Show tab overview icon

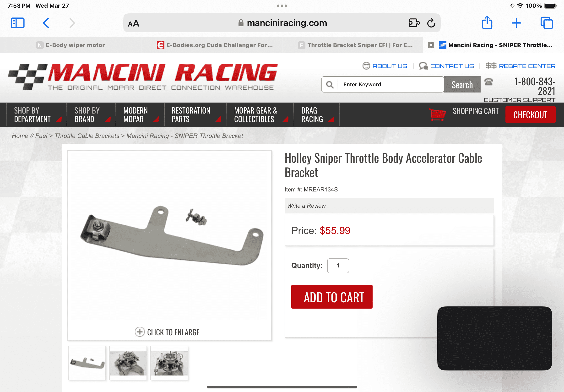[547, 23]
